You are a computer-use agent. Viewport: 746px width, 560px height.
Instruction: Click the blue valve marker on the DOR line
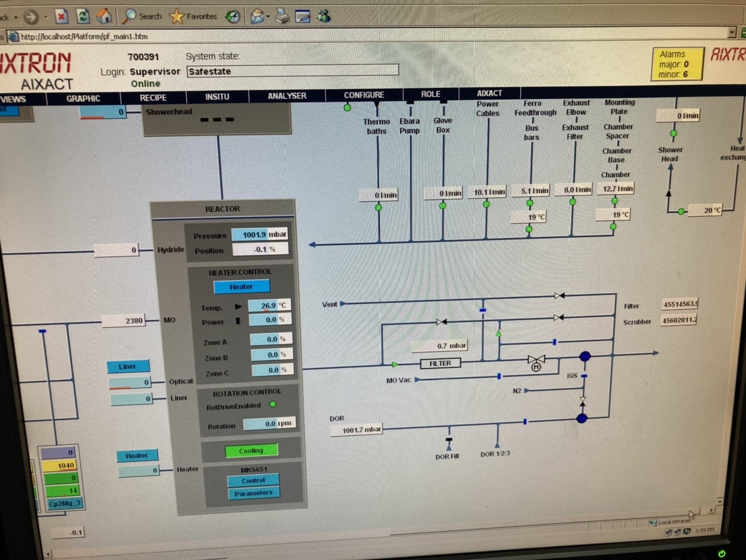pyautogui.click(x=525, y=421)
